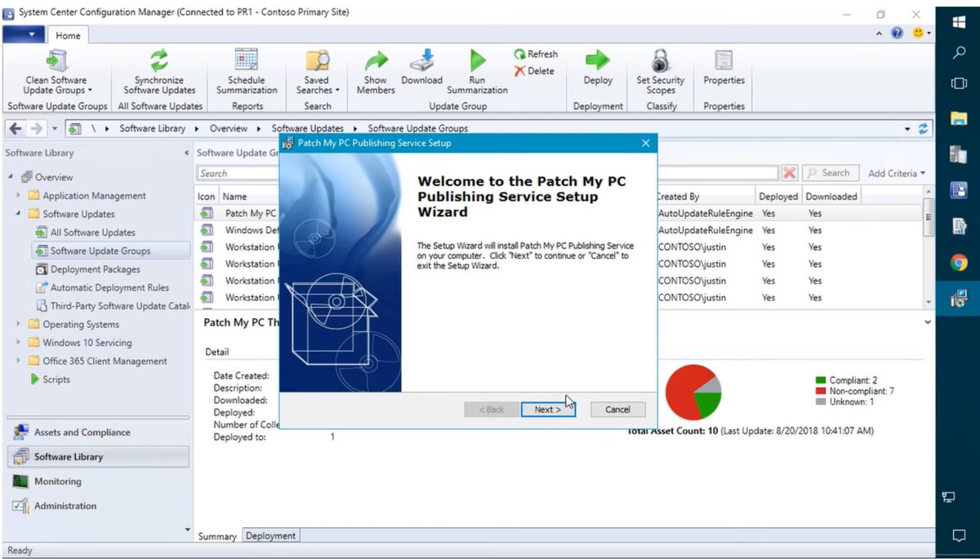
Task: Click the compliance pie chart
Action: [693, 393]
